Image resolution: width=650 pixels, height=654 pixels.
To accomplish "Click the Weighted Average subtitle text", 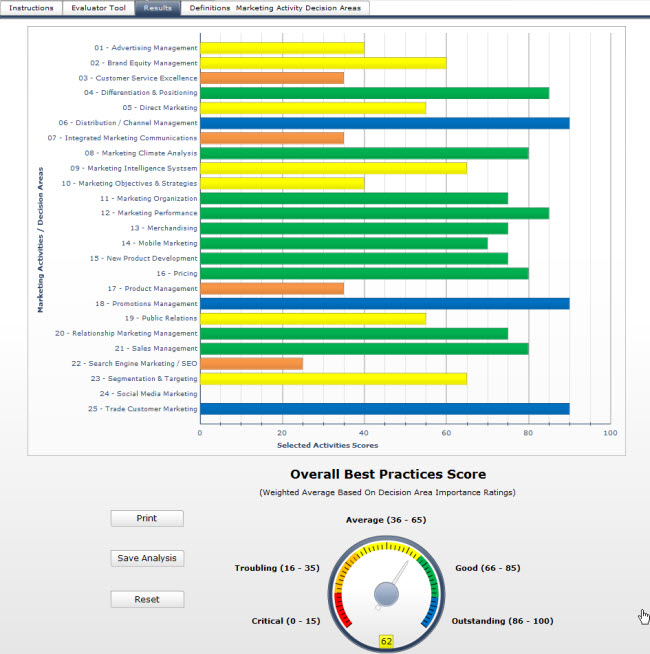I will click(388, 493).
